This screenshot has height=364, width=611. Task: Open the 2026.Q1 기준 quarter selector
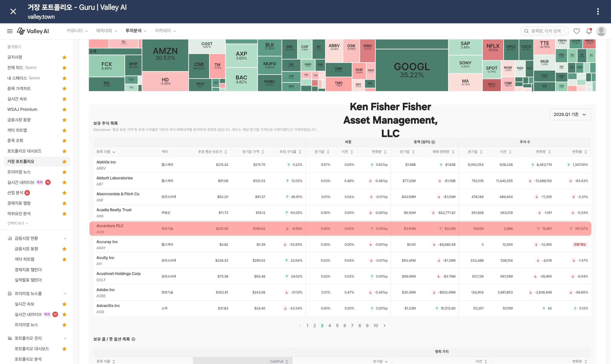[x=570, y=115]
